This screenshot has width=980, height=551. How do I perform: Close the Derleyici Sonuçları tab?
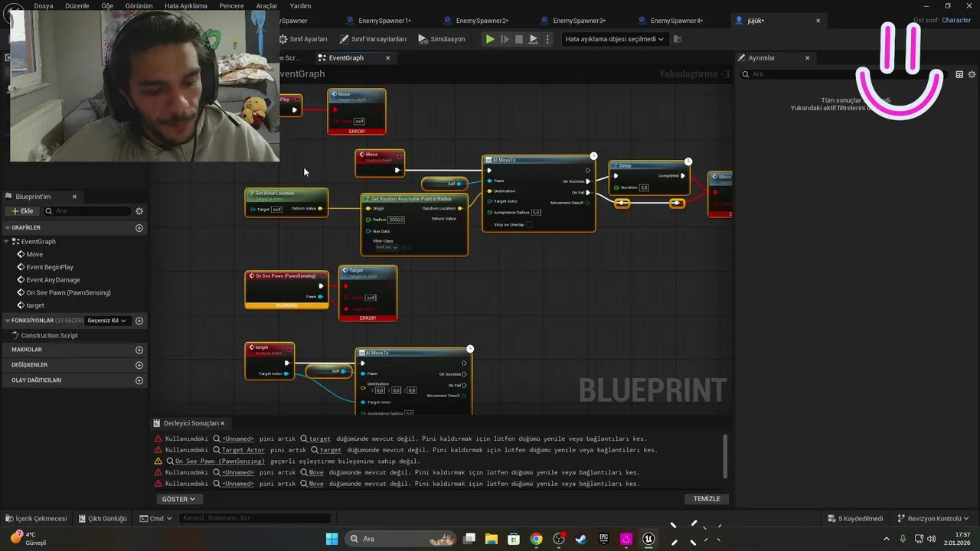[x=223, y=423]
